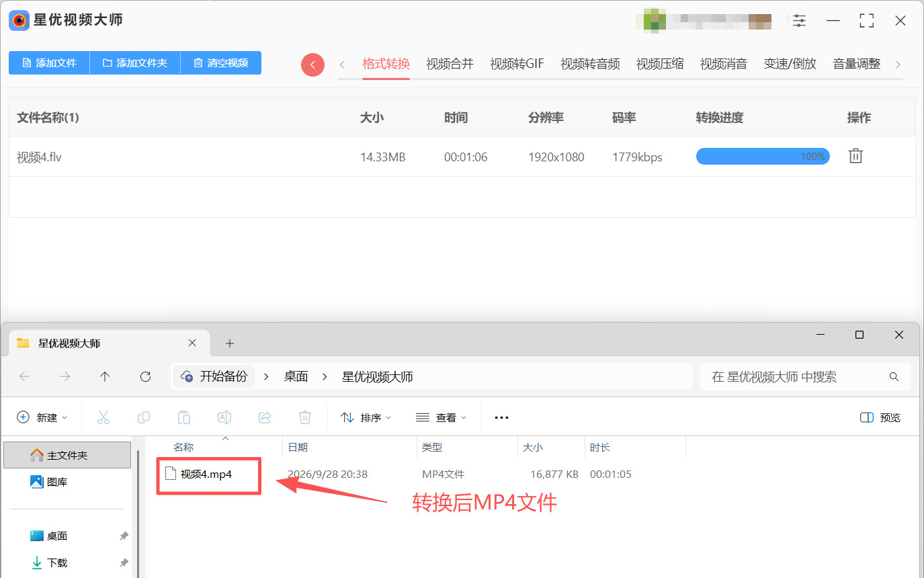Show more tabs with right chevron

pos(898,65)
